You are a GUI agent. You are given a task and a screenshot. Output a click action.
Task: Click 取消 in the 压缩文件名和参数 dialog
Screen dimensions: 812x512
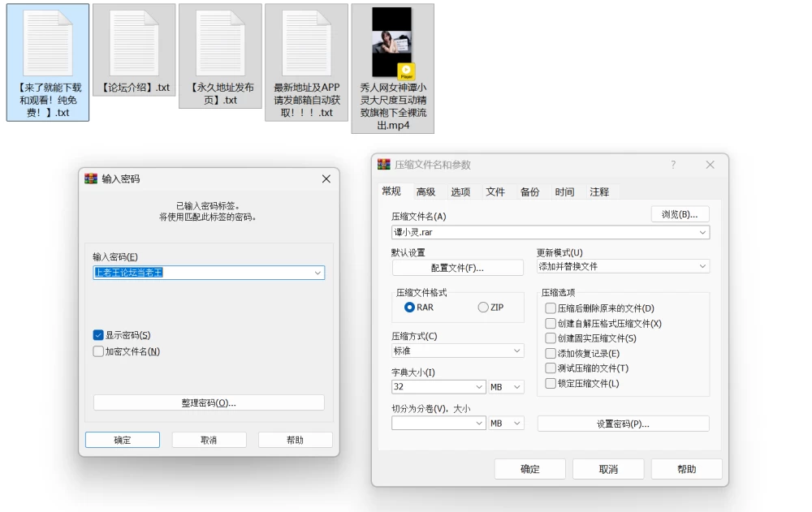pyautogui.click(x=608, y=469)
